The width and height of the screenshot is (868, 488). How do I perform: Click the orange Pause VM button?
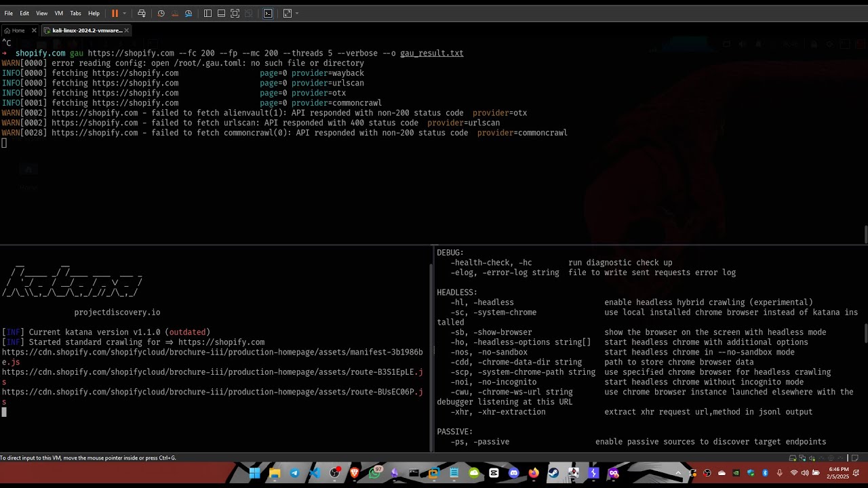point(115,13)
